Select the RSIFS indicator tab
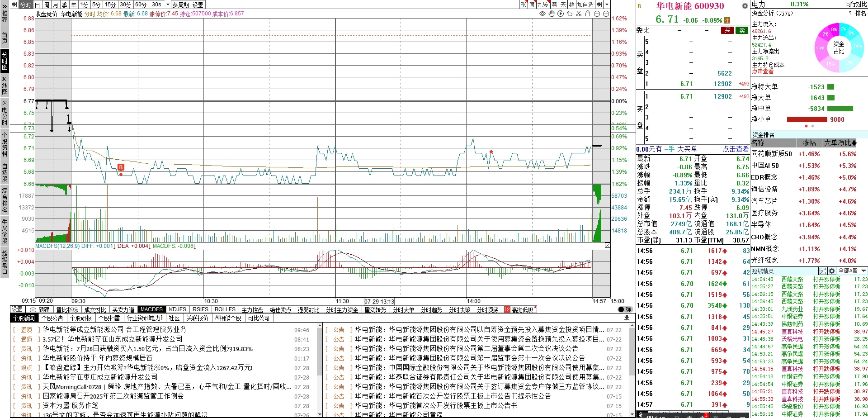This screenshot has width=868, height=418. pyautogui.click(x=200, y=309)
